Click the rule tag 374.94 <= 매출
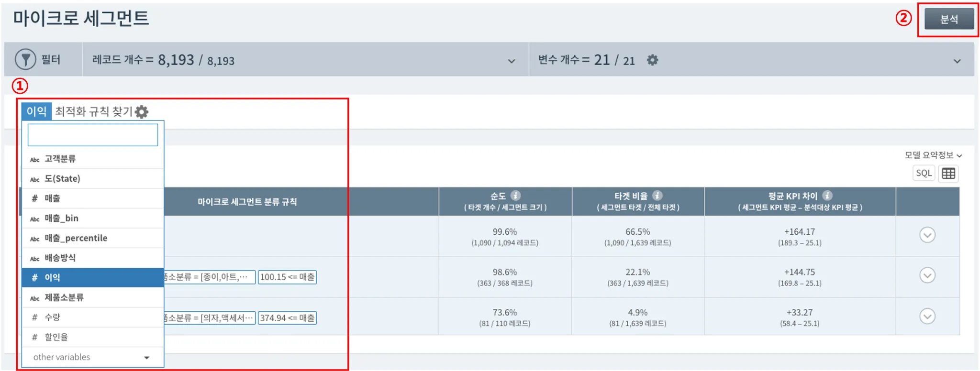Screen dimensions: 980x371 [x=287, y=318]
